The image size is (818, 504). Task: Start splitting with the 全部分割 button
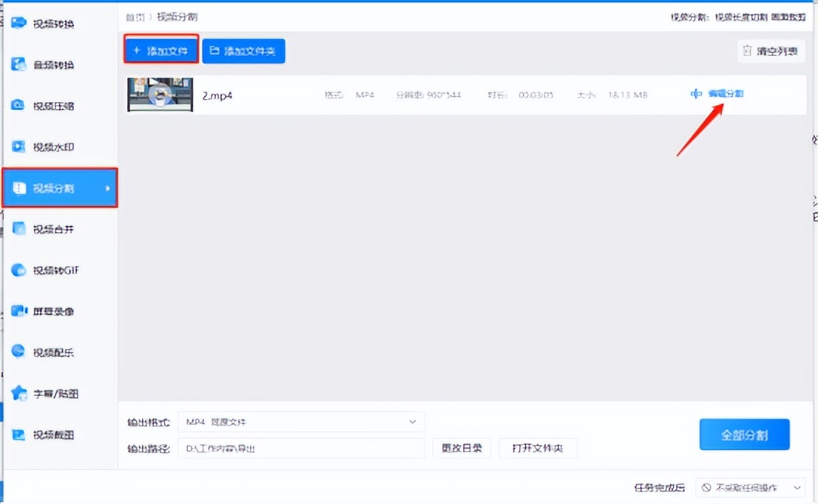[x=744, y=435]
